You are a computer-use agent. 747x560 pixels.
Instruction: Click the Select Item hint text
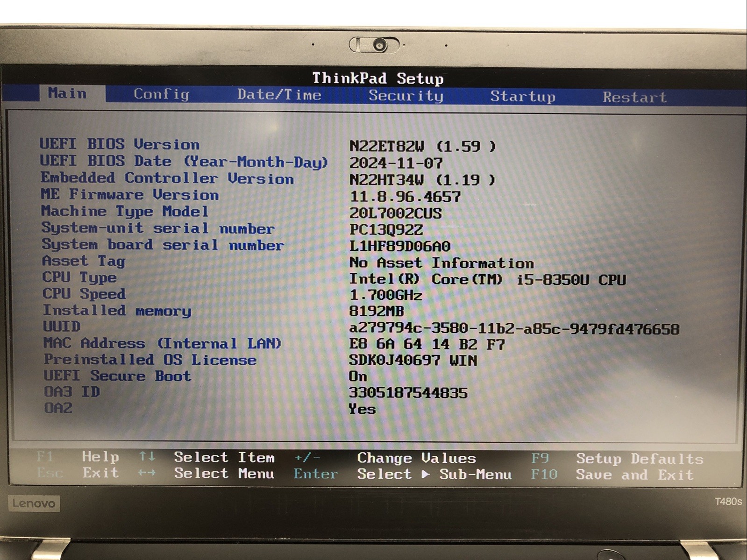[225, 457]
